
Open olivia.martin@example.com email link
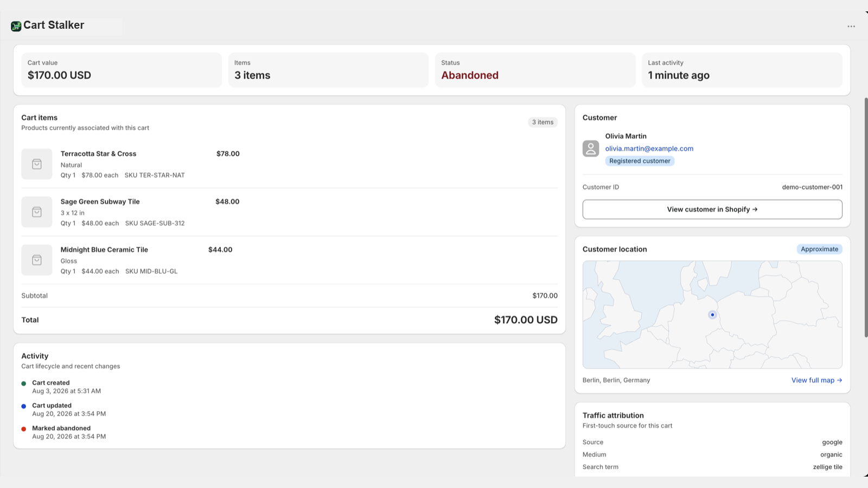click(649, 149)
